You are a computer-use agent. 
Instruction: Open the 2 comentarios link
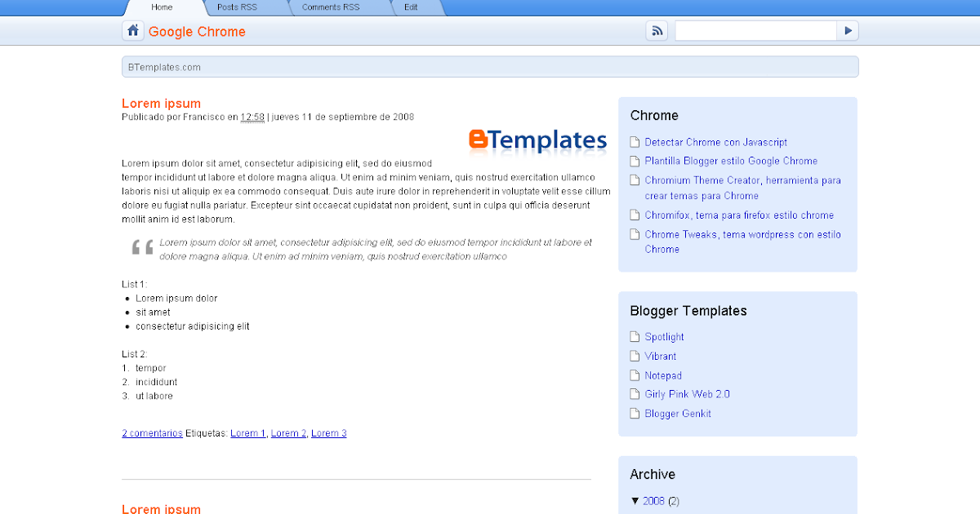click(152, 432)
